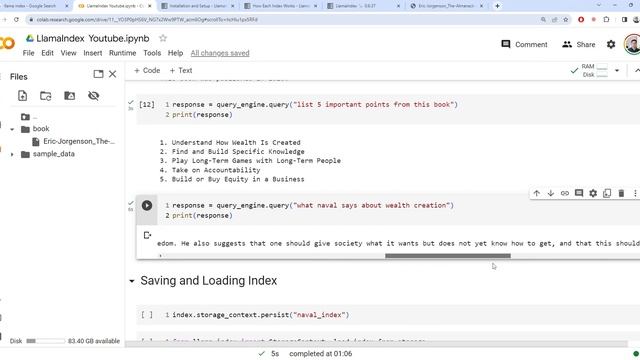Image resolution: width=640 pixels, height=360 pixels.
Task: Click the Colab logo
Action: pyautogui.click(x=7, y=43)
